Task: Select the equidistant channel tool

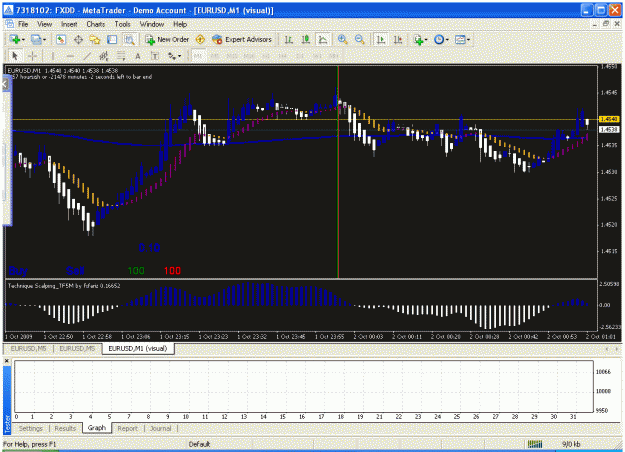Action: point(104,56)
